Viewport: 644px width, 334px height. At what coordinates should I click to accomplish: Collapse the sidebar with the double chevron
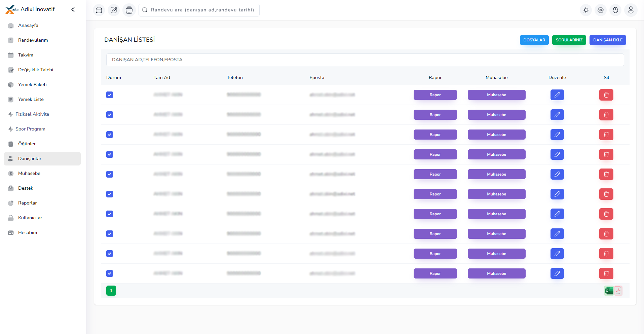click(73, 9)
